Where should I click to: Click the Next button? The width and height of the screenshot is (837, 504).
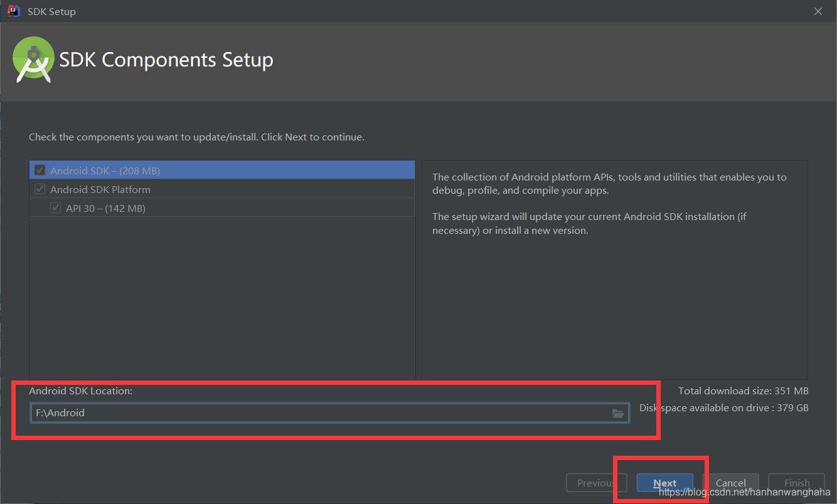(664, 483)
